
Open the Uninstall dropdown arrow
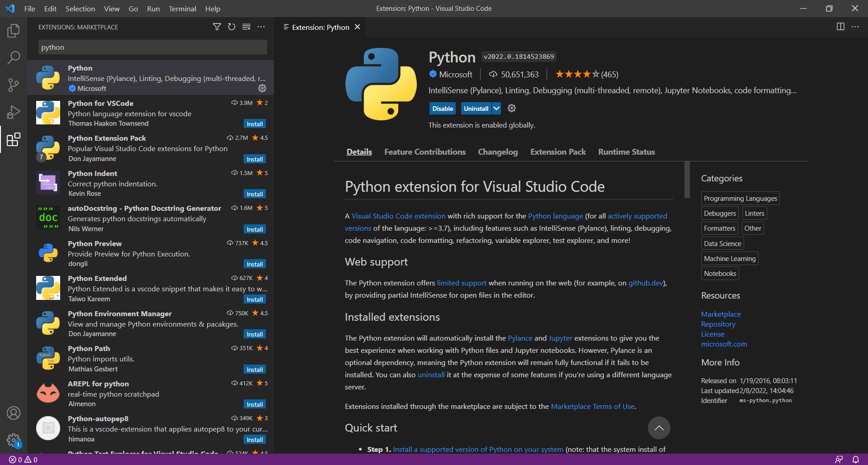pos(496,108)
